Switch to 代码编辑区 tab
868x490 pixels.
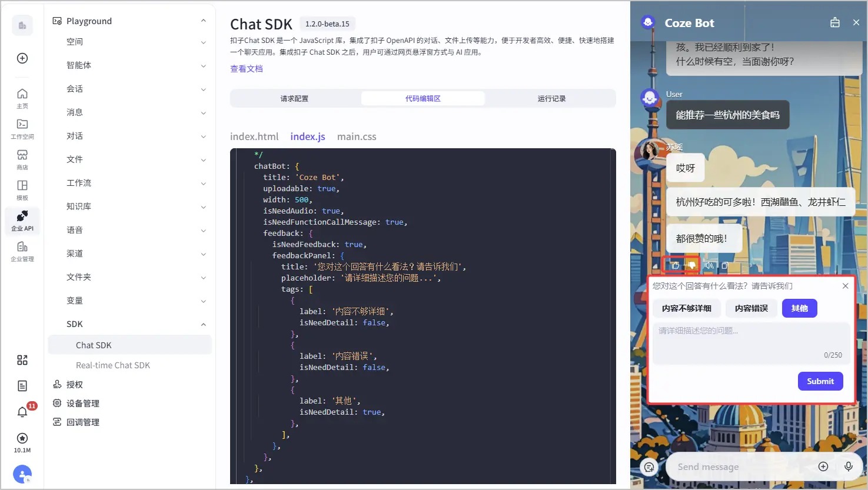pos(423,98)
